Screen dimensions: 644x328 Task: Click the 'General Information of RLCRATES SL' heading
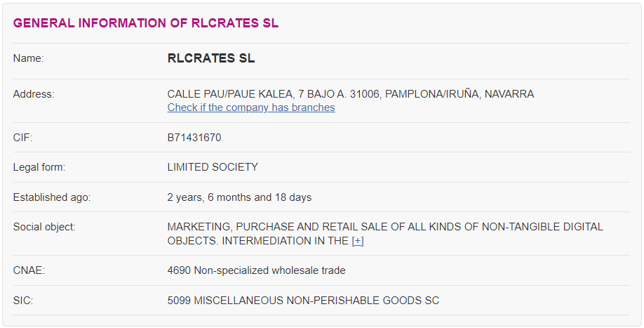click(146, 23)
